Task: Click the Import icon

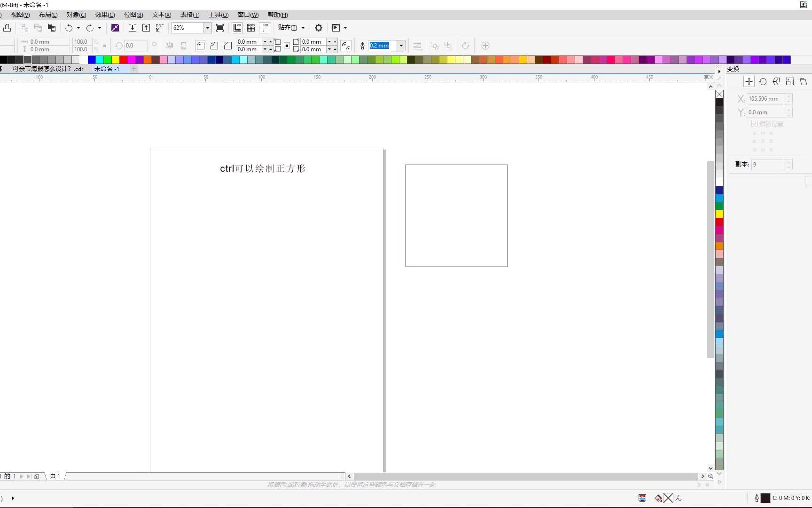Action: (x=133, y=28)
